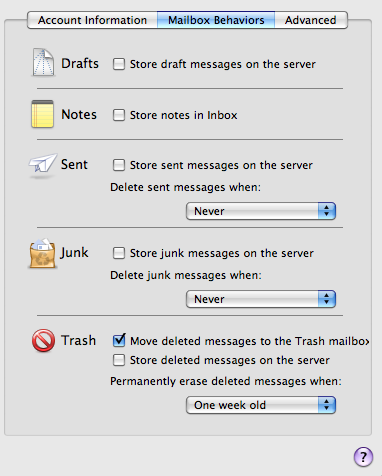This screenshot has height=476, width=382.
Task: Switch to the Account Information tab
Action: [x=92, y=20]
